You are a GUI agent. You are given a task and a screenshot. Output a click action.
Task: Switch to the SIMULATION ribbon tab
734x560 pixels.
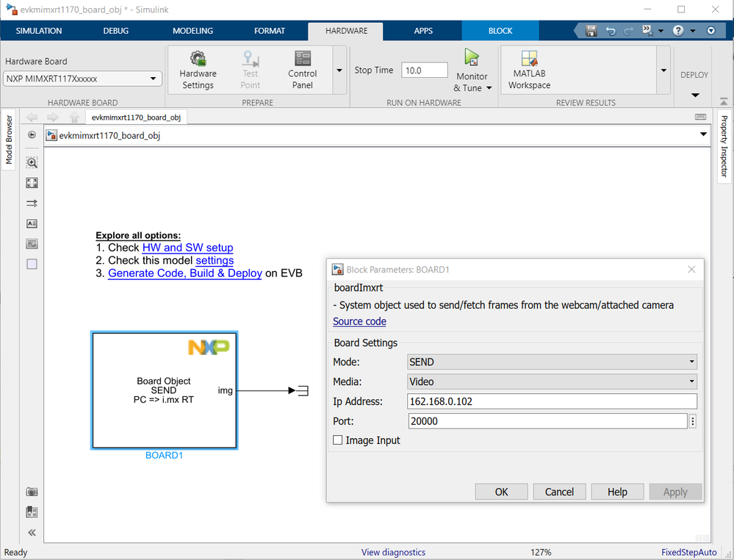tap(38, 31)
